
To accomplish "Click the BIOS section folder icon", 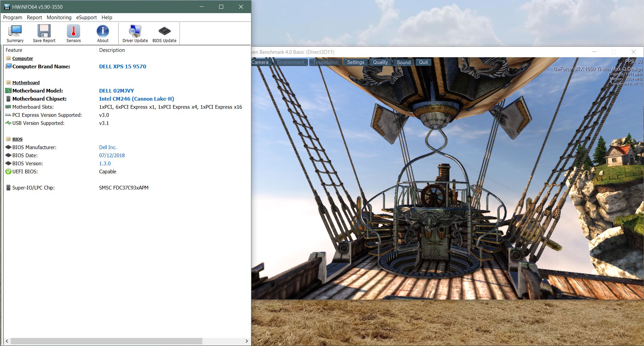I will pos(8,139).
